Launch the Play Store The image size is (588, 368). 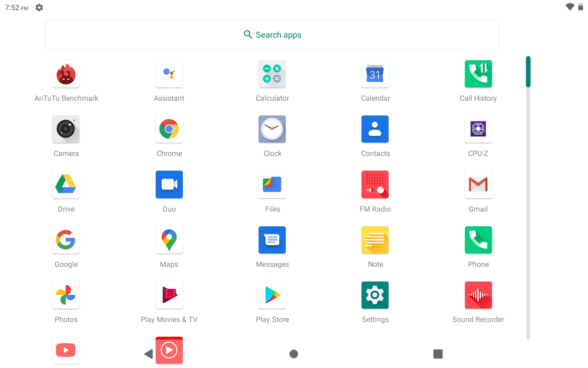click(272, 295)
